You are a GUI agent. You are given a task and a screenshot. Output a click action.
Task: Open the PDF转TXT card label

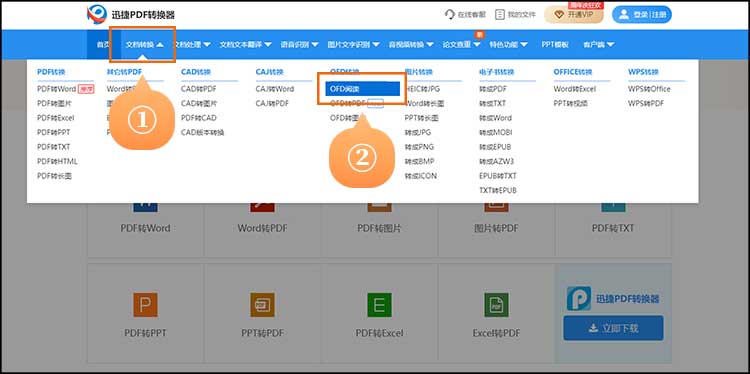613,228
